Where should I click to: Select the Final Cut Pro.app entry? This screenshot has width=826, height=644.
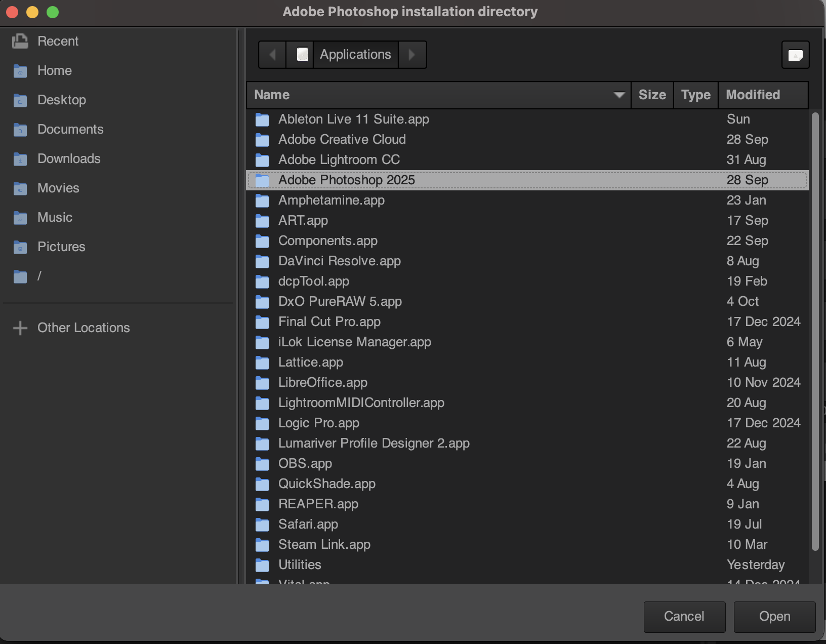point(329,322)
